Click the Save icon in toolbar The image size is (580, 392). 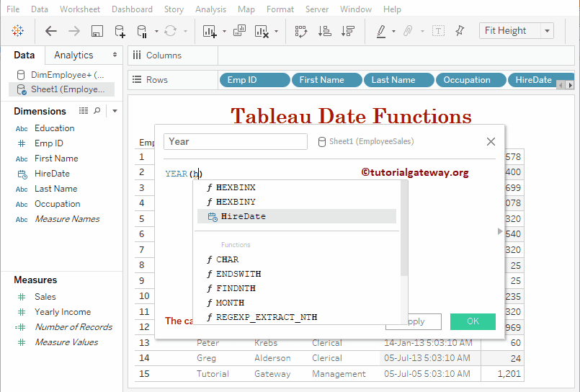(97, 31)
